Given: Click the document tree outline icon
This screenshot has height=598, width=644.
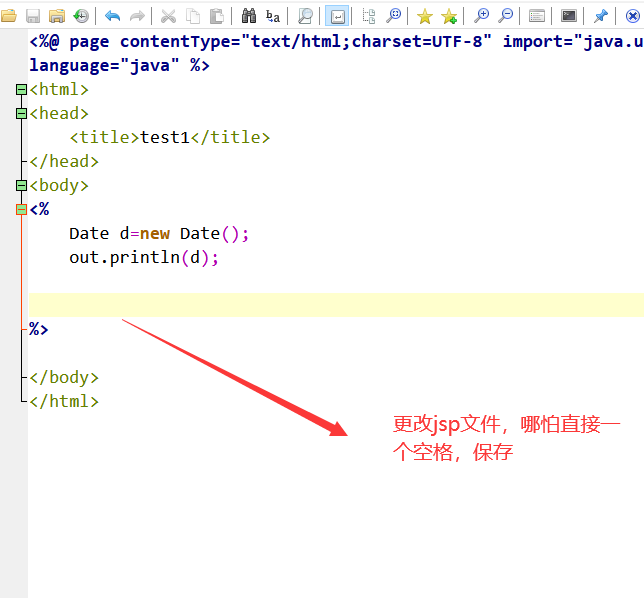Looking at the screenshot, I should (x=369, y=16).
